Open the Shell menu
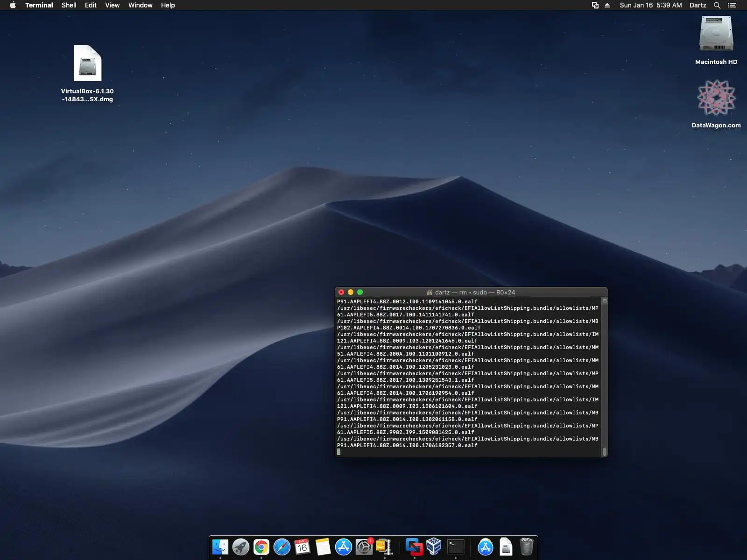Screen dimensions: 747x560 [69, 5]
